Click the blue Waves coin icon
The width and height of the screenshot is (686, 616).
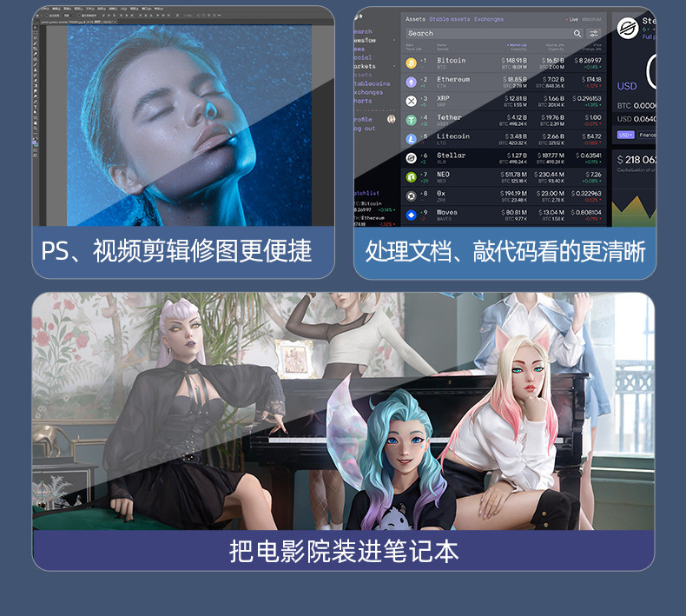pyautogui.click(x=411, y=215)
